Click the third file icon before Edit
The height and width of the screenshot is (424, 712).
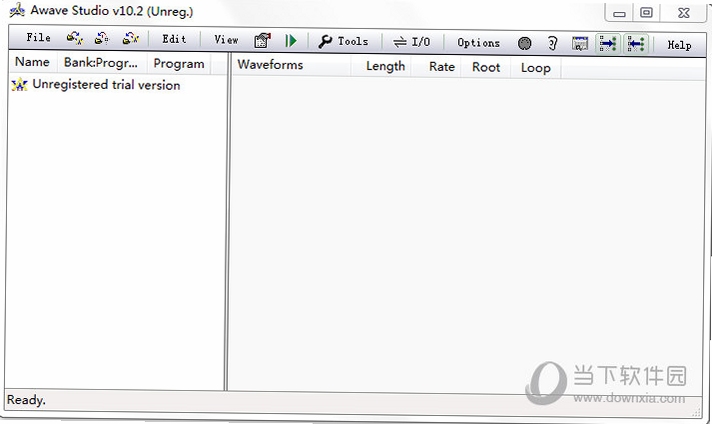click(131, 39)
